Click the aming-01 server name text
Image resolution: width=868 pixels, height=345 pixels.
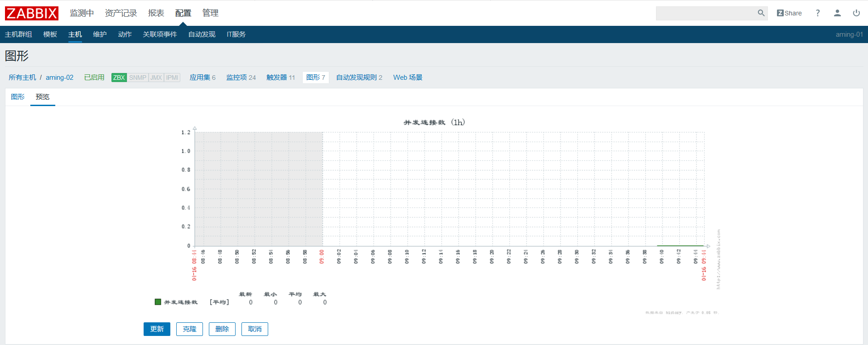click(849, 34)
